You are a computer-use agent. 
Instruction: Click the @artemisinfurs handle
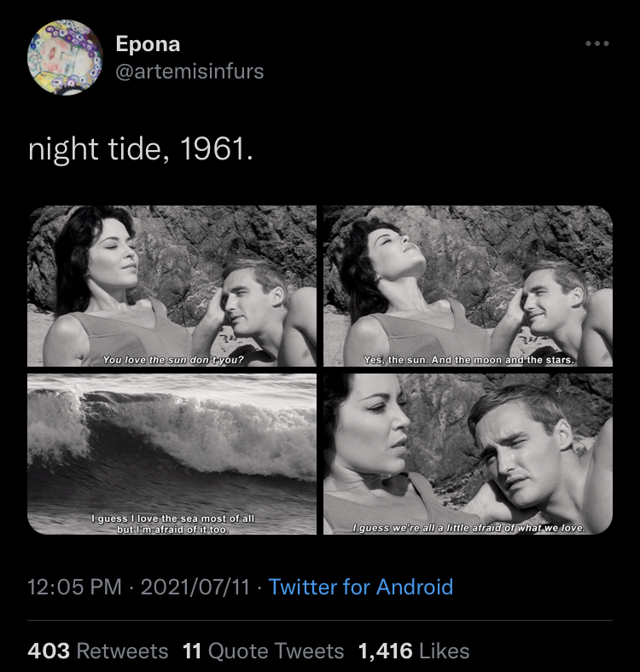coord(189,72)
